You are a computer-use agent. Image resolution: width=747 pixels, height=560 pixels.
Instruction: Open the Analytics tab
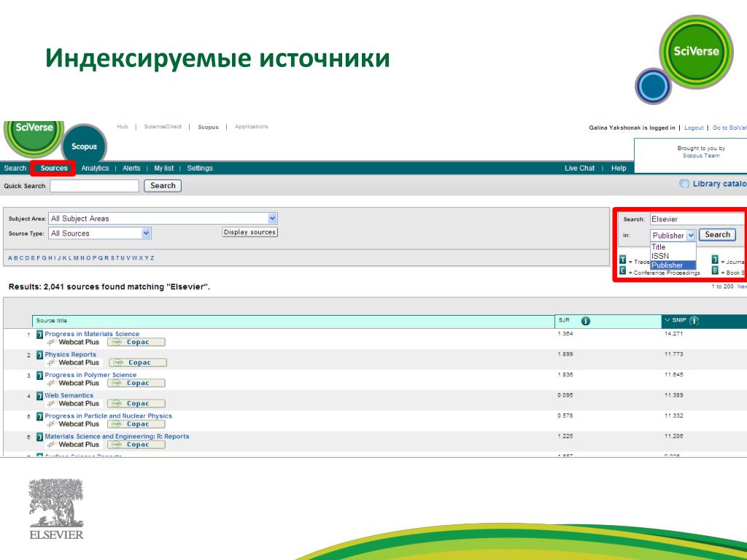[95, 168]
